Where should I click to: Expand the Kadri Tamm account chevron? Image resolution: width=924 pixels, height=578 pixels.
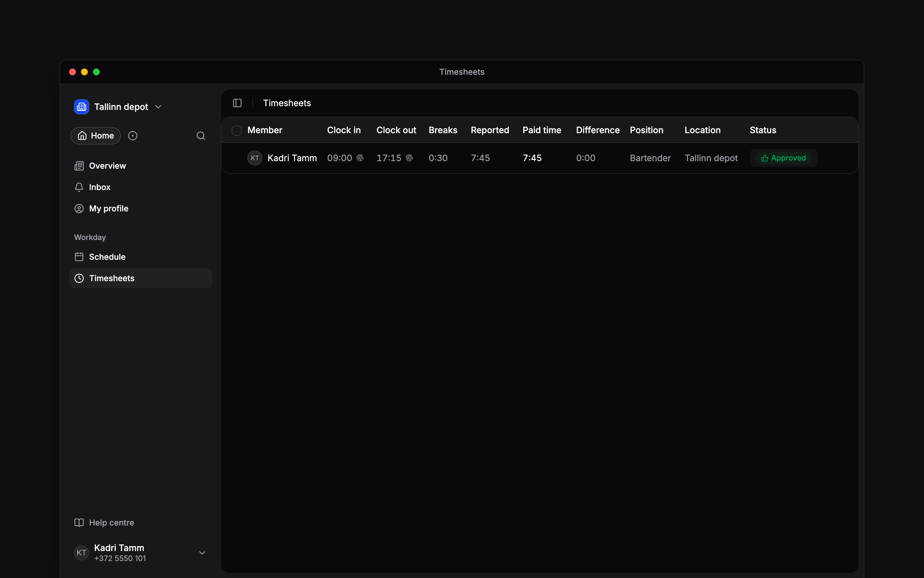click(x=202, y=553)
